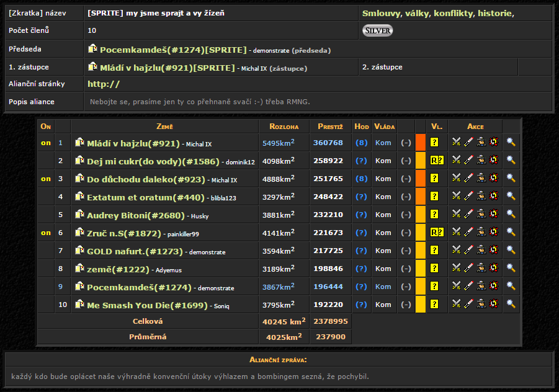This screenshot has width=559, height=392.
Task: Open Dej mi cukr(do vody)(#1586) country
Action: (153, 161)
